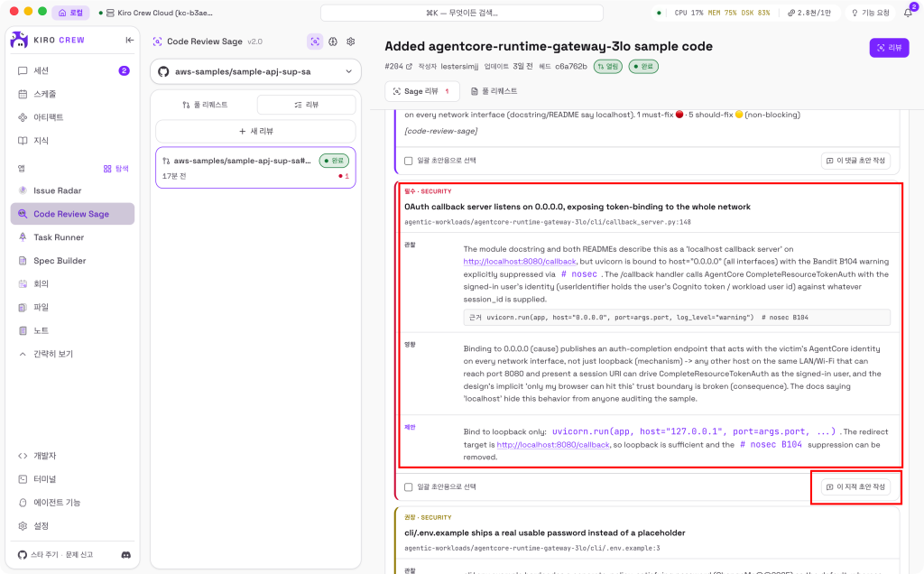Check 일괄 초안용으로 선택 beside 이 지적 초안 작성
Viewport: 924px width, 574px height.
pos(409,486)
